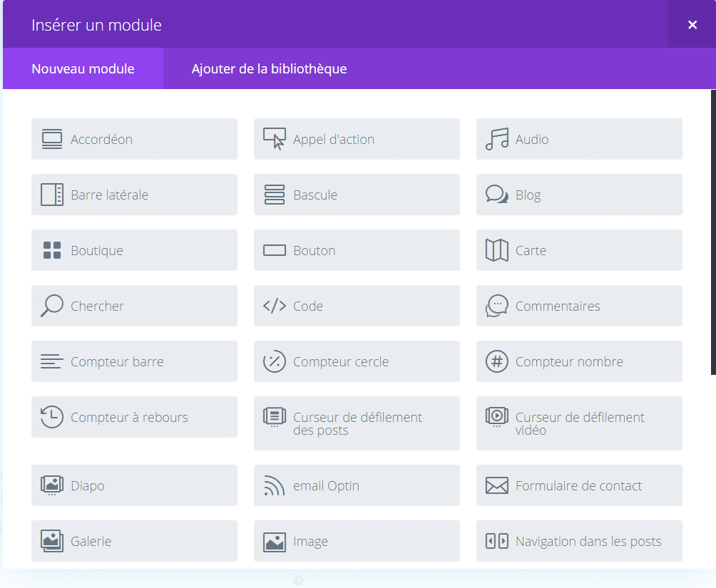Choose the Audio music note icon
The height and width of the screenshot is (588, 716).
[x=497, y=139]
